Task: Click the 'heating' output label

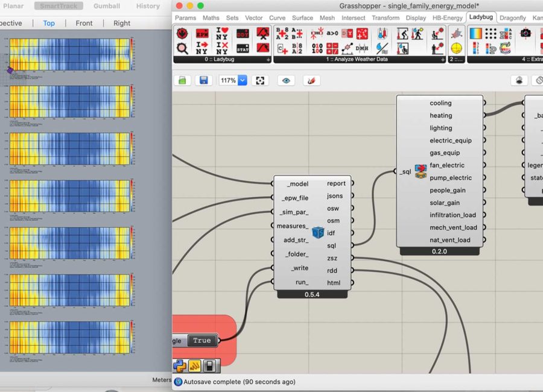Action: click(441, 115)
